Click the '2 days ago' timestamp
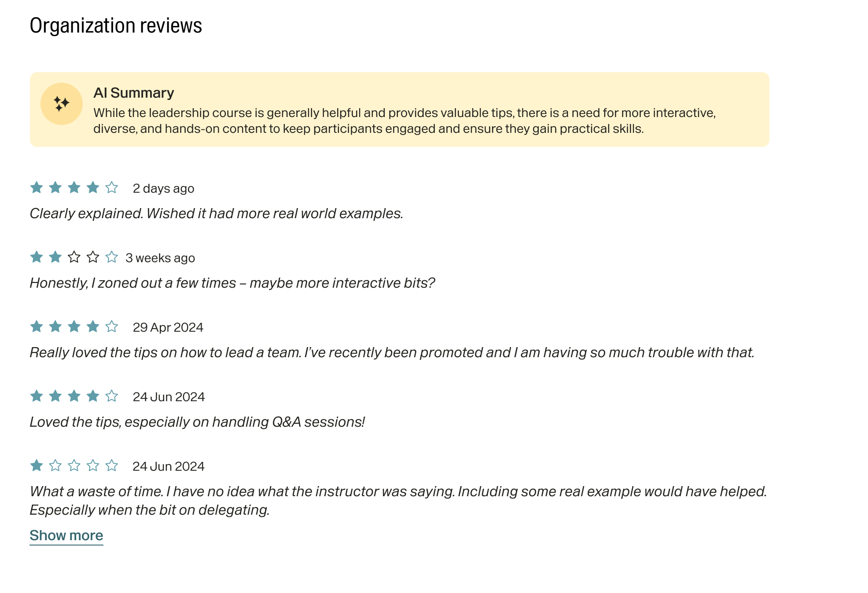This screenshot has width=868, height=593. [163, 188]
